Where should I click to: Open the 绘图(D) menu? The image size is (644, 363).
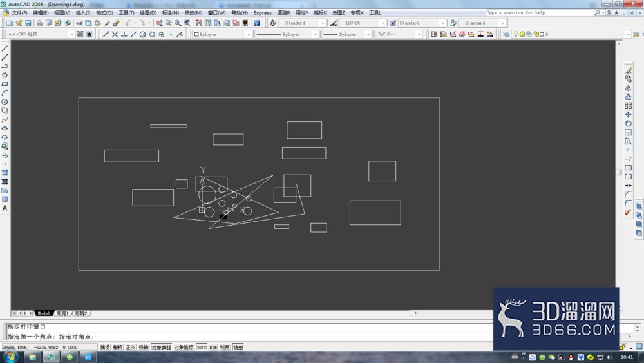(148, 13)
